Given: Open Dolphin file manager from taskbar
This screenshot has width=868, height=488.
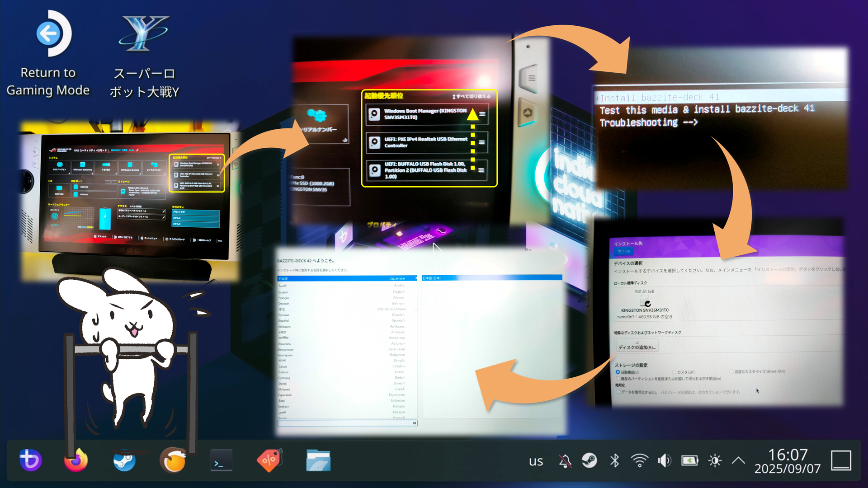Looking at the screenshot, I should pos(318,461).
